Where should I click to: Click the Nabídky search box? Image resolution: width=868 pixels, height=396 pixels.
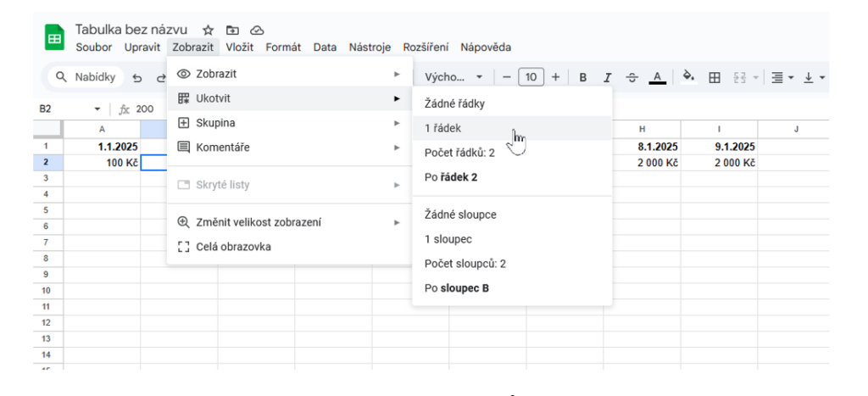coord(85,77)
